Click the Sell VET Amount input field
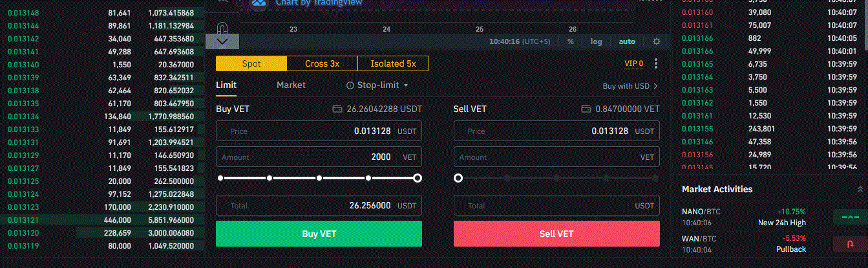 [556, 157]
